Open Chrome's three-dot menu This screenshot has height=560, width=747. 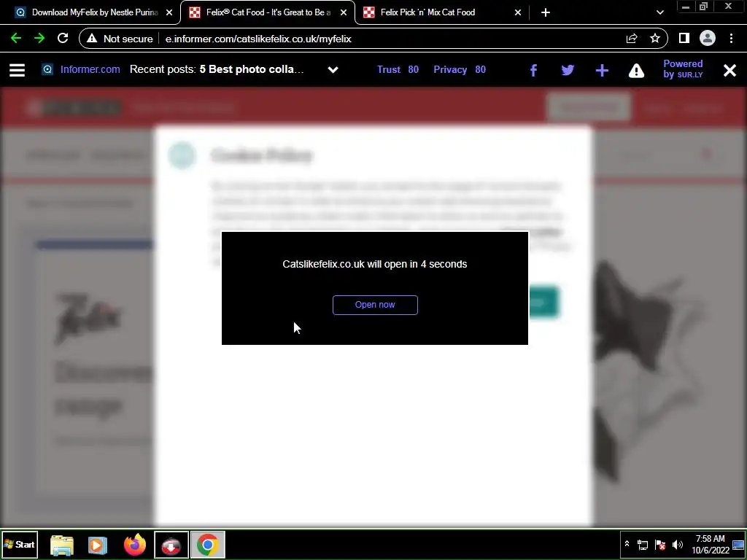[731, 39]
